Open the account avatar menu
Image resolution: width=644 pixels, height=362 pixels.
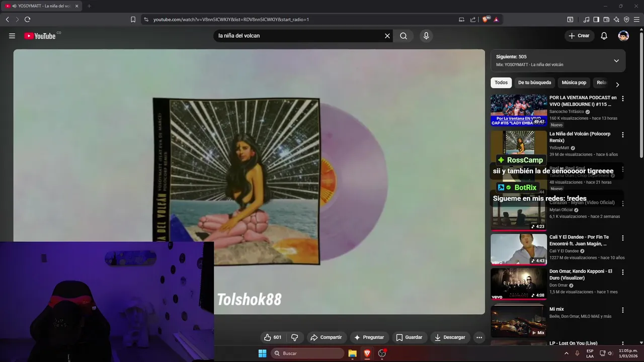pos(623,36)
